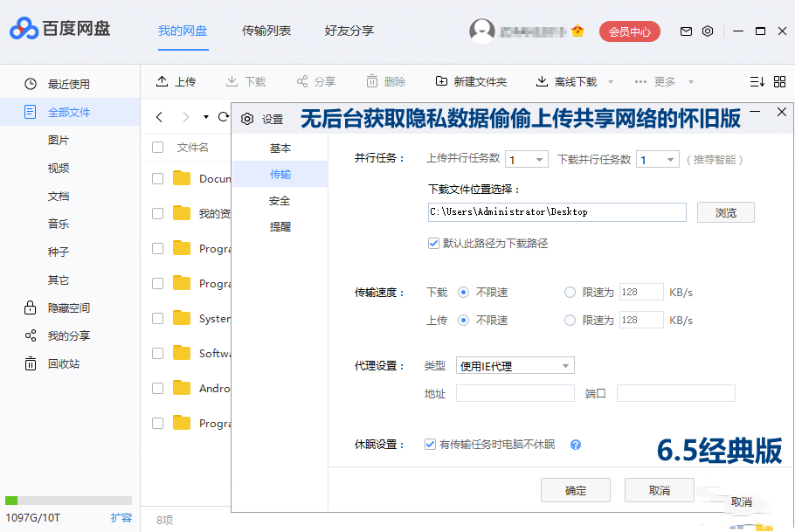Image resolution: width=795 pixels, height=532 pixels.
Task: Click the download toolbar icon
Action: [x=232, y=81]
